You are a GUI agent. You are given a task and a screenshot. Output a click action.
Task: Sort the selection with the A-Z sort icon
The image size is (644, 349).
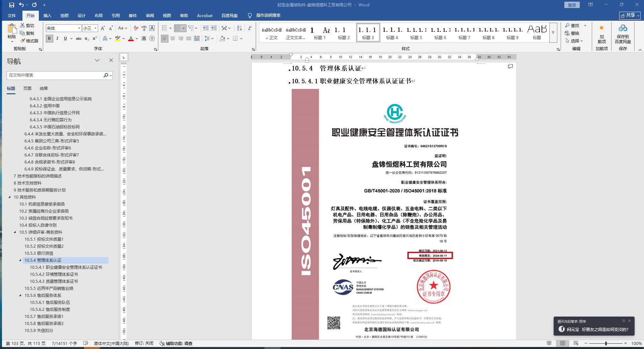[x=239, y=28]
